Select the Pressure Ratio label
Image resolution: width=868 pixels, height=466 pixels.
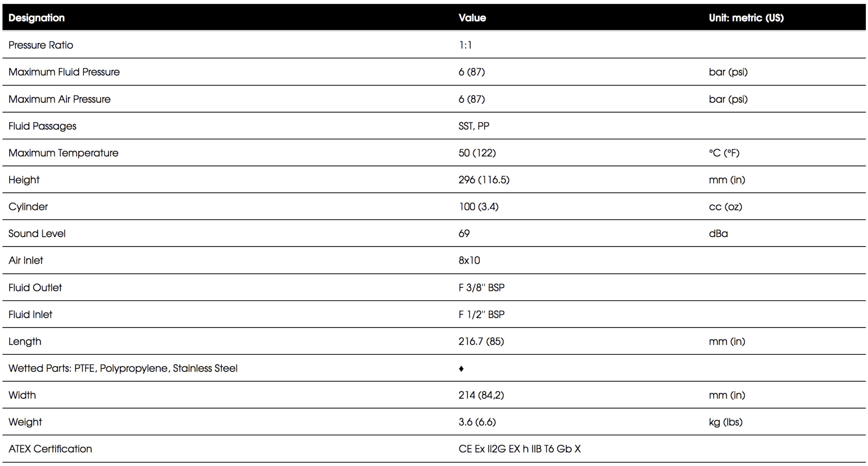click(41, 45)
